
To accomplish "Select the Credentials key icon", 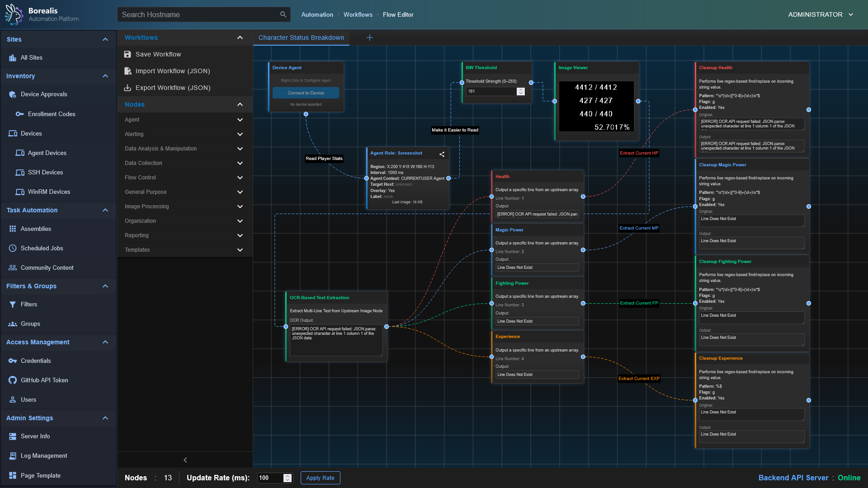I will coord(12,361).
